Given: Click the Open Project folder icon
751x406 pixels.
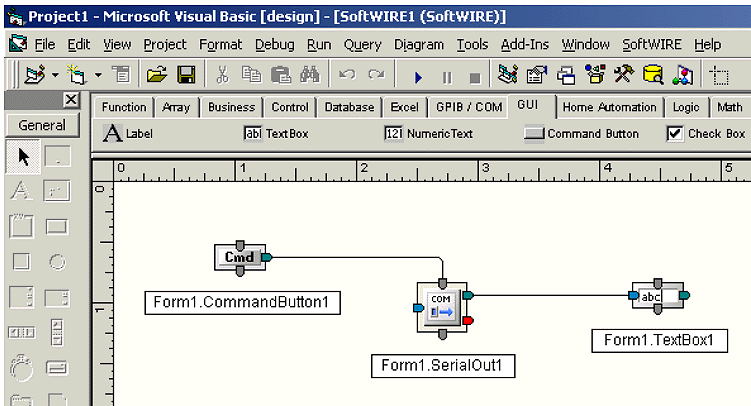Looking at the screenshot, I should coord(157,75).
